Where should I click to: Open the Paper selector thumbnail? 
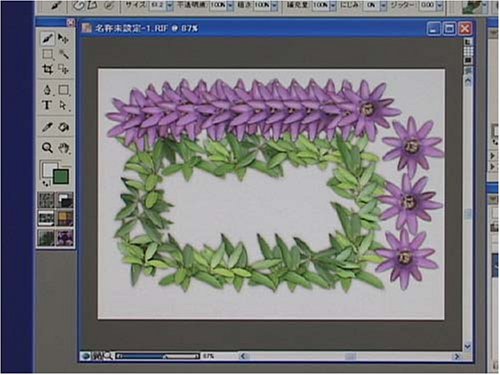coord(46,199)
